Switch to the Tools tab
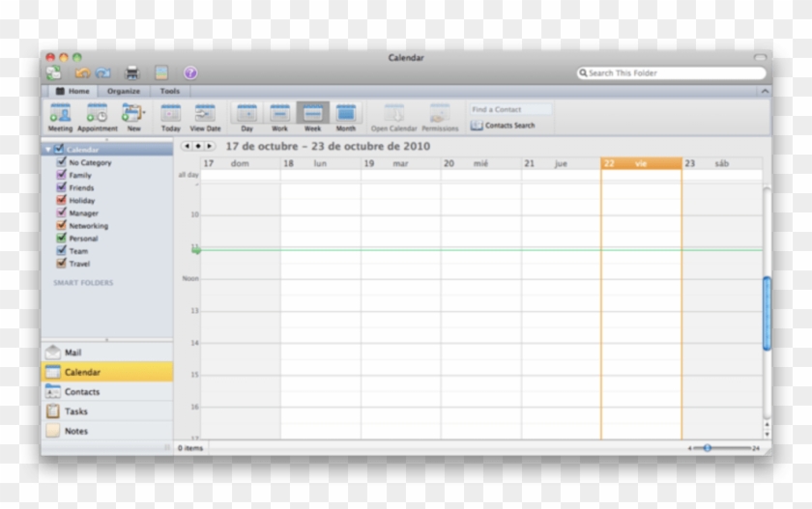 (170, 91)
